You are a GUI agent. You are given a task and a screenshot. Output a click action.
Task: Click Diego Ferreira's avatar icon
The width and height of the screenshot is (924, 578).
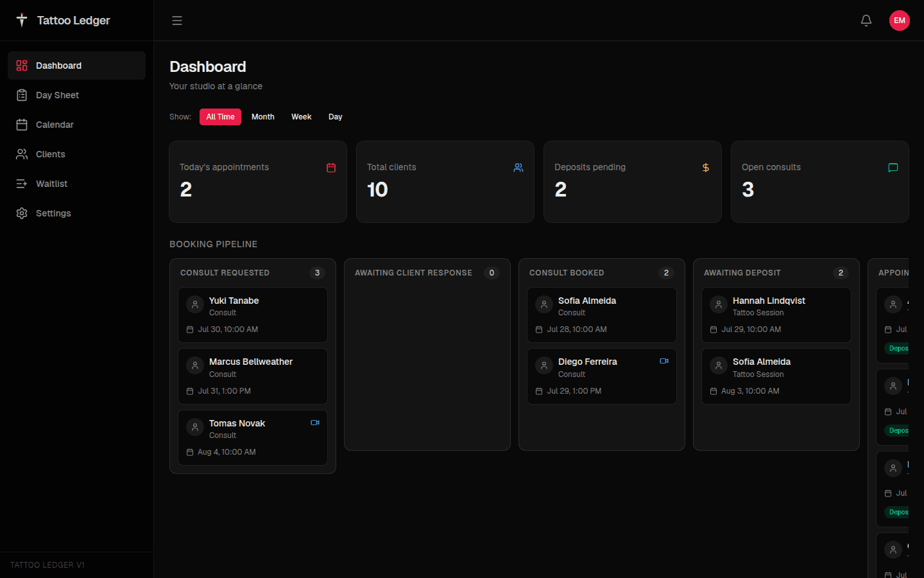tap(544, 365)
